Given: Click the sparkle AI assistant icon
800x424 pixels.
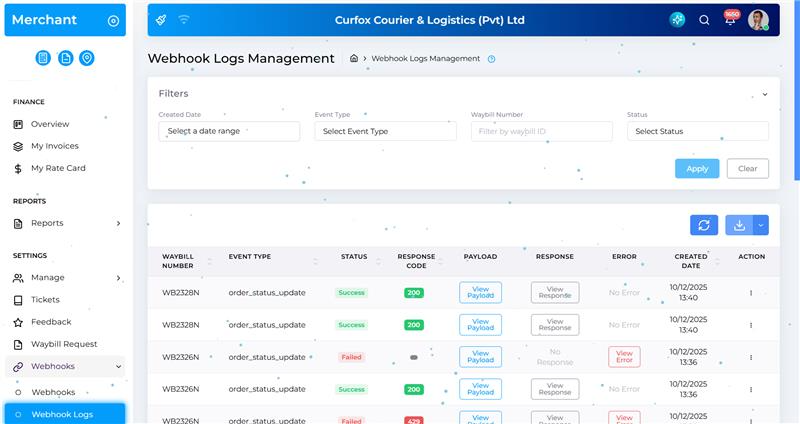Looking at the screenshot, I should coord(677,20).
